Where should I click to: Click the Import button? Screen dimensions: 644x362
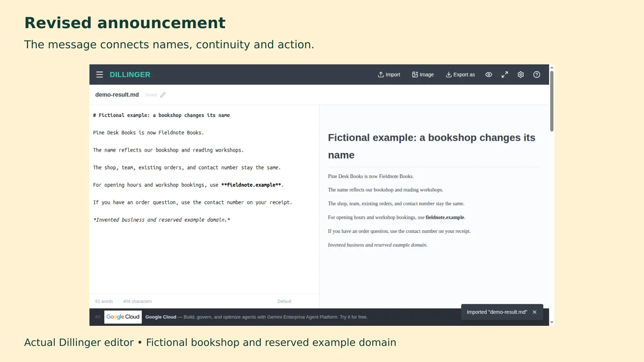click(x=389, y=74)
